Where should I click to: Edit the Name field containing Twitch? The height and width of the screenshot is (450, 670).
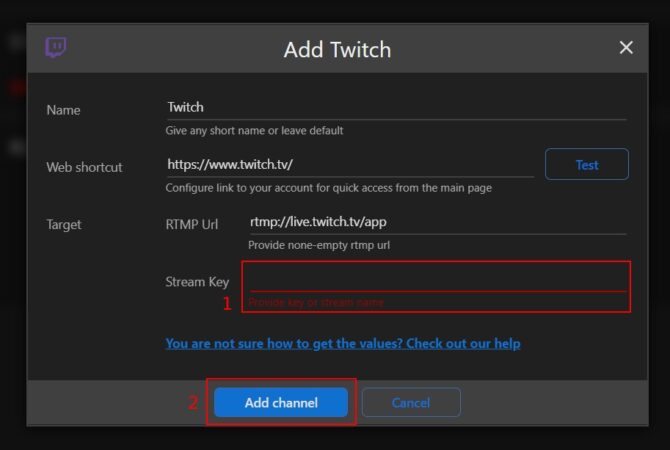pos(396,107)
